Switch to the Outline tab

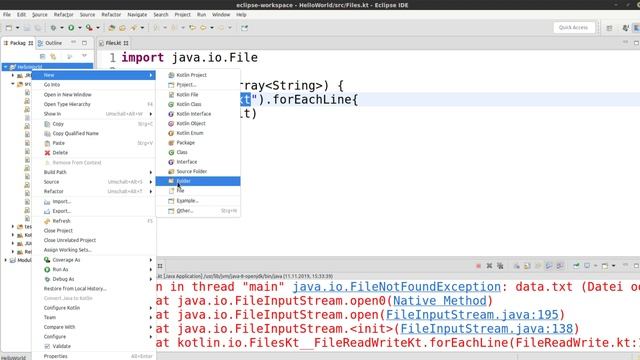pyautogui.click(x=50, y=43)
